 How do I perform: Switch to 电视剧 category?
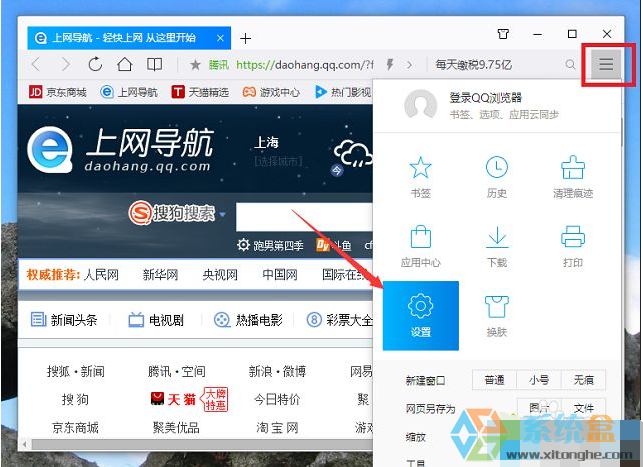click(156, 320)
